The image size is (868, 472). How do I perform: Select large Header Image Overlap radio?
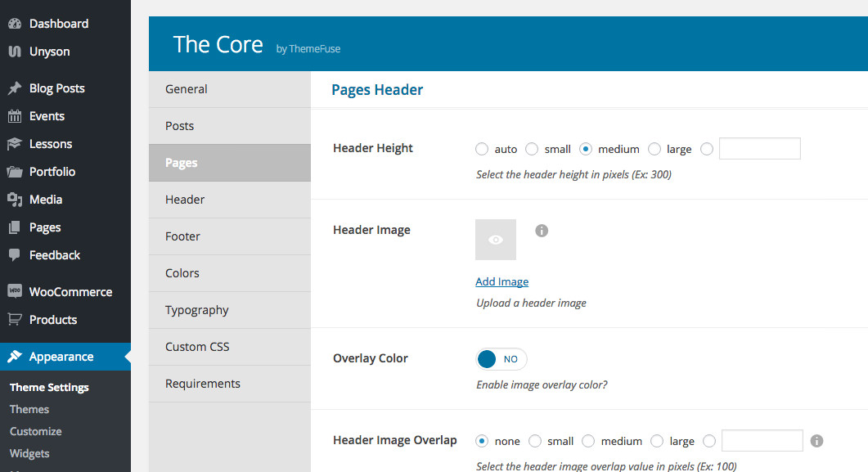657,441
